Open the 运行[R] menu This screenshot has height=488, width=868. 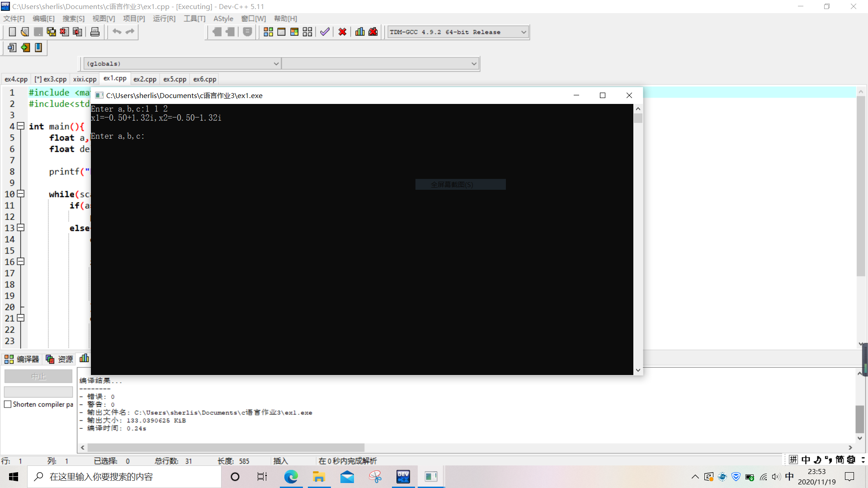coord(164,19)
